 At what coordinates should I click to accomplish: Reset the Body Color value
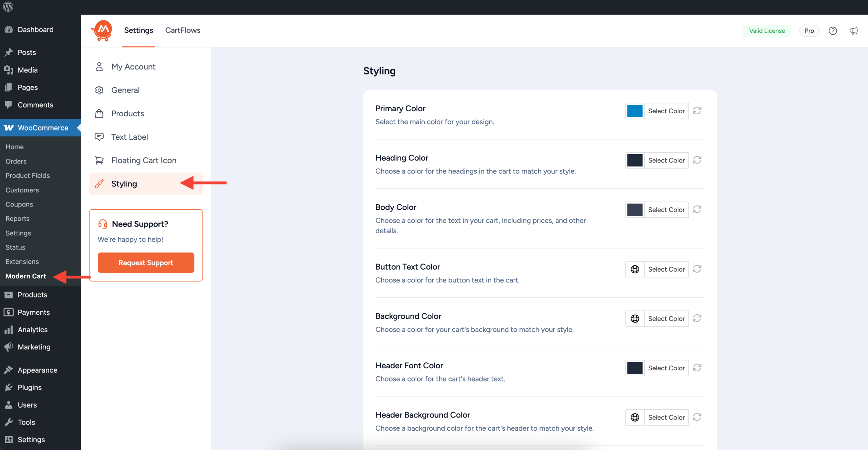pyautogui.click(x=697, y=210)
